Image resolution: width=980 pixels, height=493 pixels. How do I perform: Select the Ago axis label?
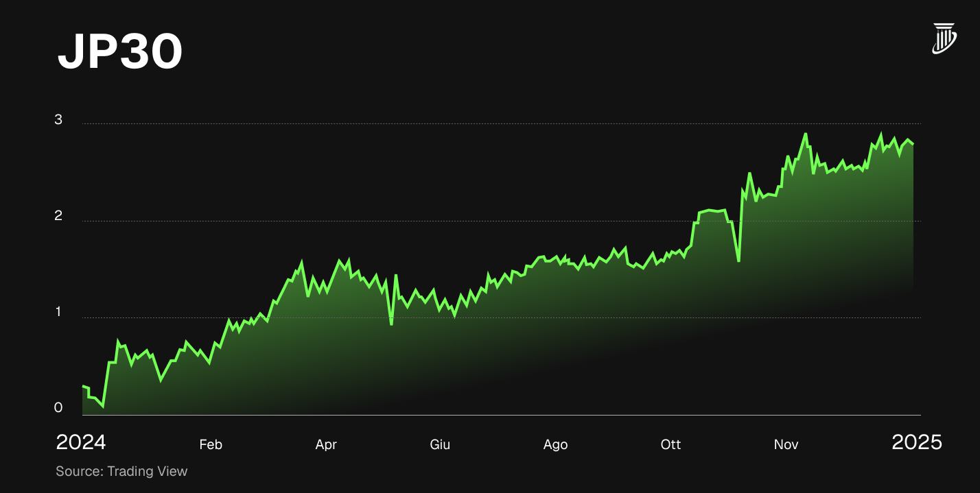point(555,444)
